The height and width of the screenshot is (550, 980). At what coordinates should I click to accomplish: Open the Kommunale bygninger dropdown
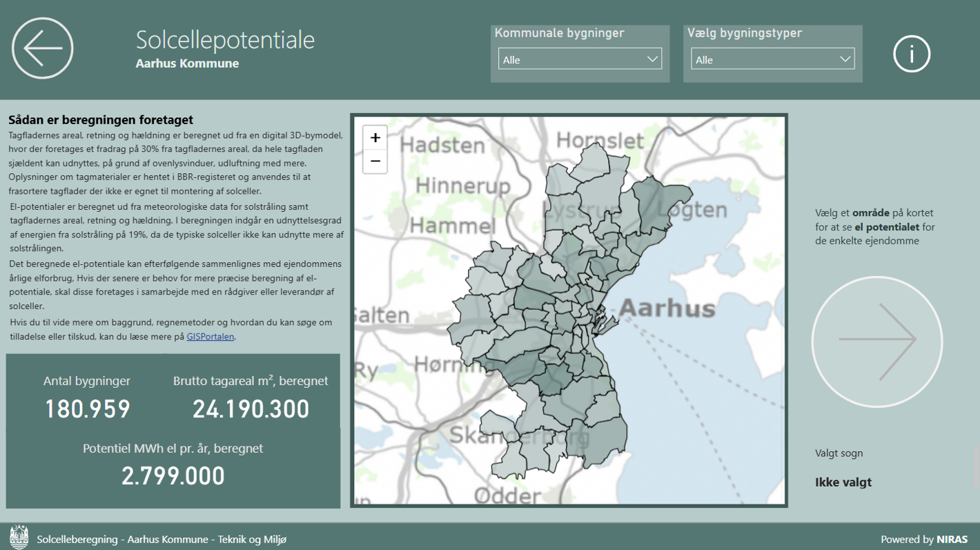click(x=580, y=59)
